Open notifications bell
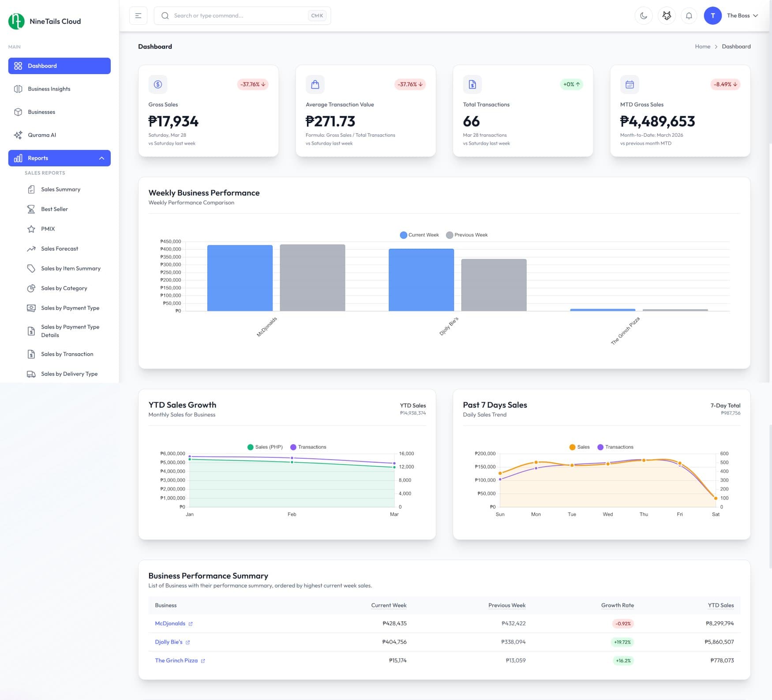This screenshot has width=772, height=700. [x=689, y=15]
